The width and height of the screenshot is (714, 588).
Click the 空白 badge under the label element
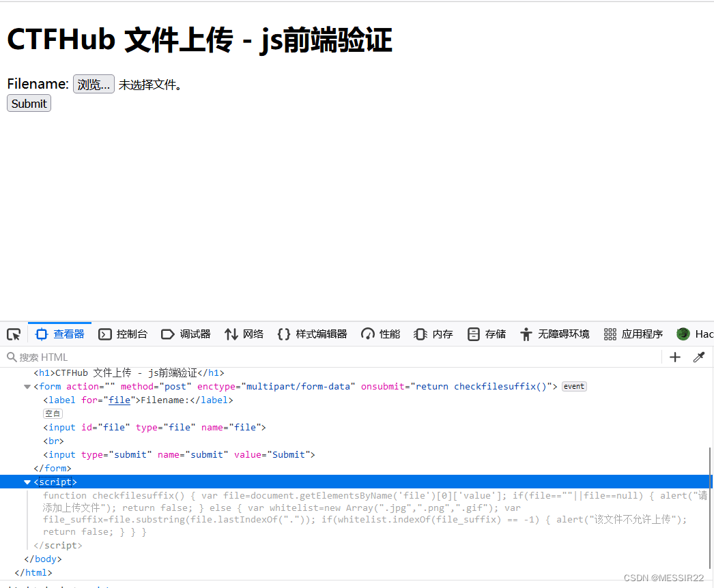tap(53, 413)
